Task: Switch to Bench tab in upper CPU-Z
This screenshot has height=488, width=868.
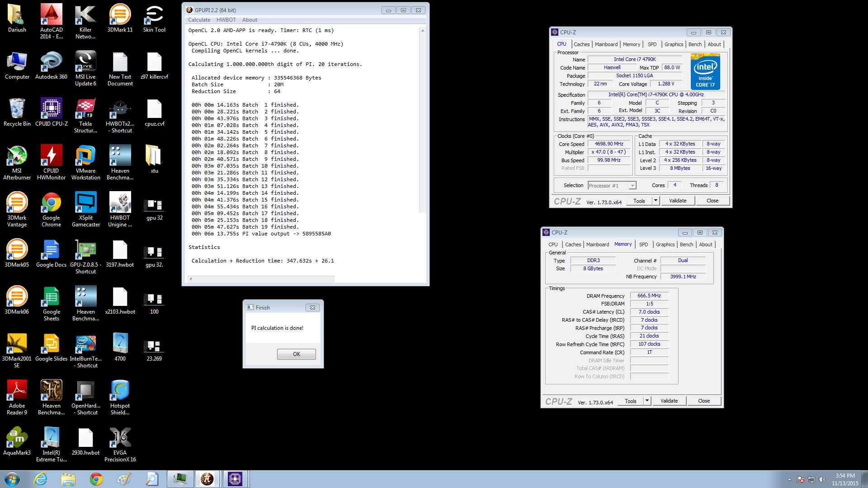Action: pos(695,44)
